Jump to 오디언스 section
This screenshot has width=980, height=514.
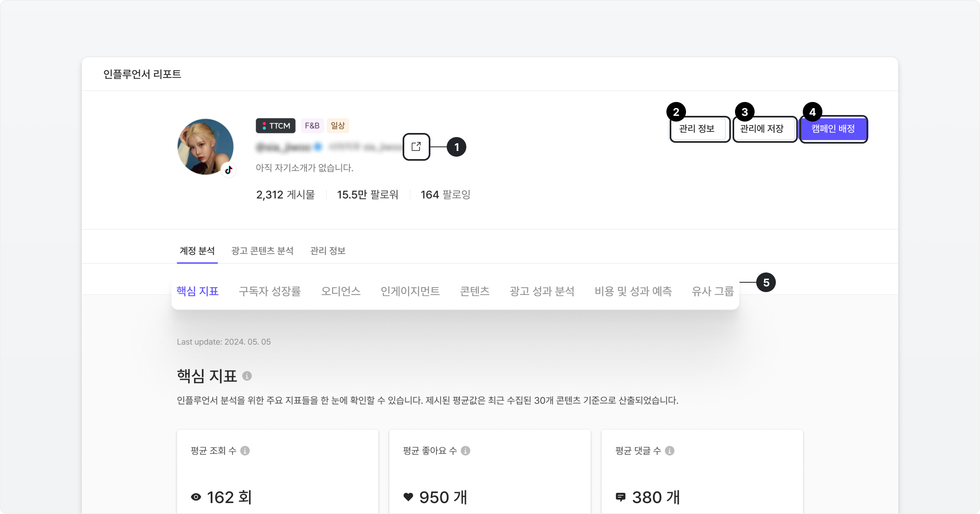pos(341,291)
